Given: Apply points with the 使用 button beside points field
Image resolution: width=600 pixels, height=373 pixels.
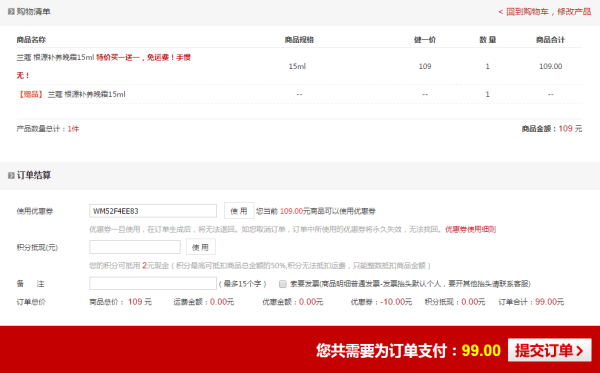Looking at the screenshot, I should (201, 247).
